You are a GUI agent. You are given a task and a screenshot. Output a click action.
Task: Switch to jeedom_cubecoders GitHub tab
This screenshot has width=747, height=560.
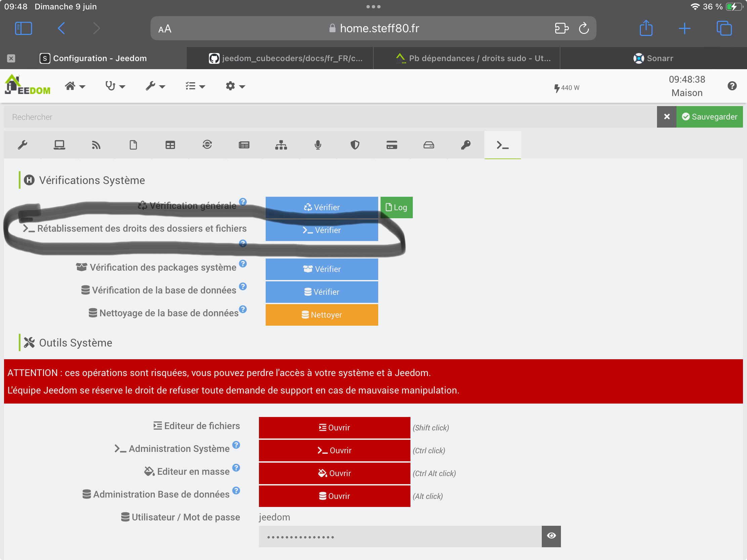(280, 58)
